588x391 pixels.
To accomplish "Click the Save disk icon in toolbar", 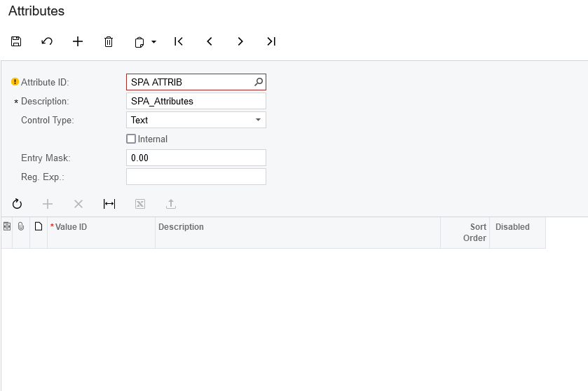I will pyautogui.click(x=16, y=41).
